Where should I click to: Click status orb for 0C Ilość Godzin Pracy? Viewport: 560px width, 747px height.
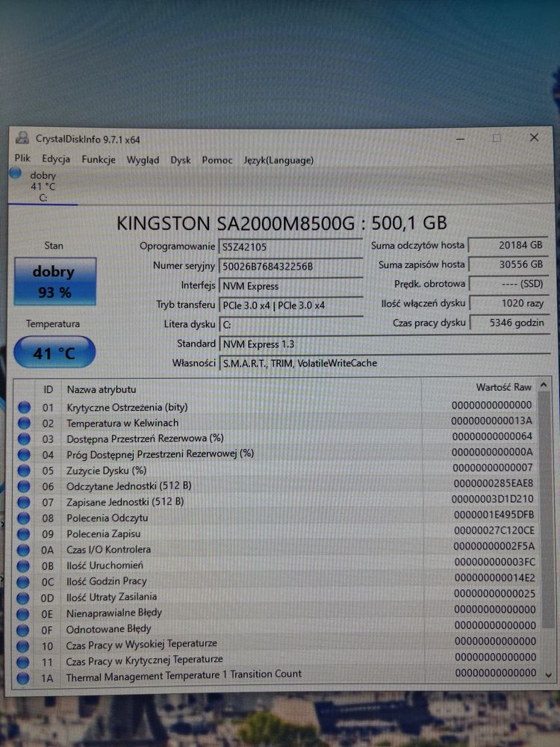tap(23, 582)
